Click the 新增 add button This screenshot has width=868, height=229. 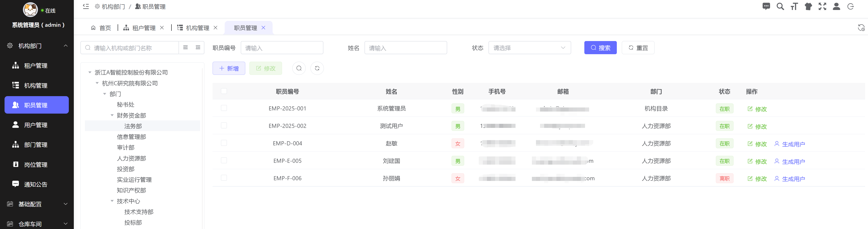[x=229, y=68]
